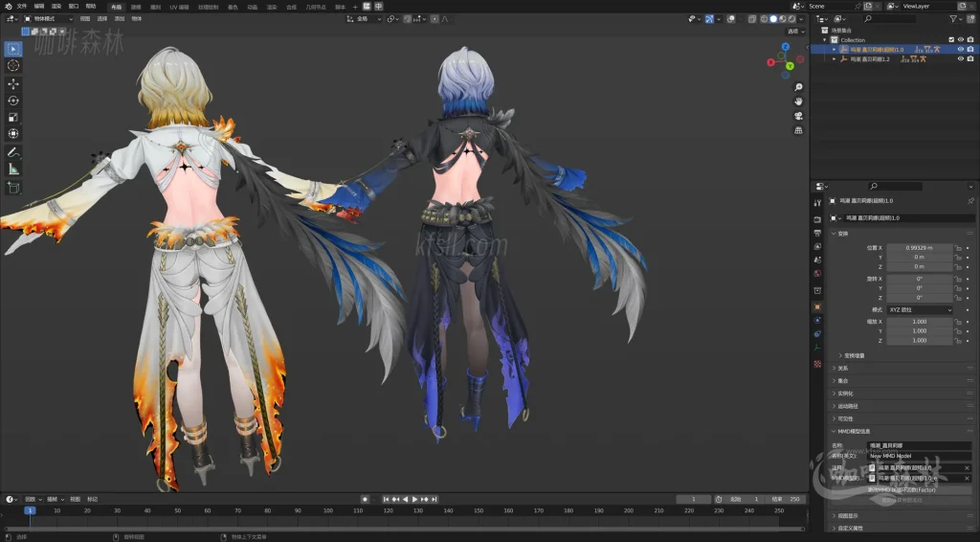Disable Collection in renders camera icon
This screenshot has height=542, width=980.
[x=970, y=39]
